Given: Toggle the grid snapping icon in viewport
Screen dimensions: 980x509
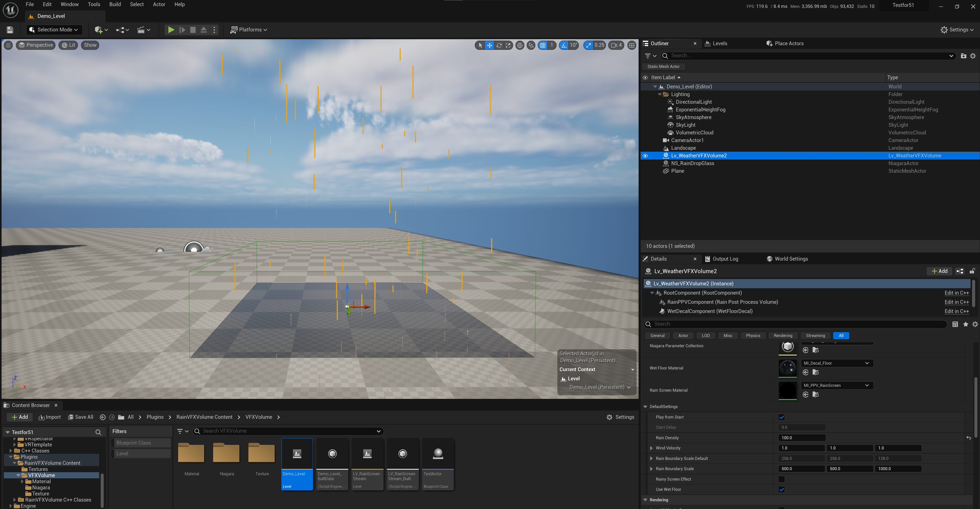Looking at the screenshot, I should (x=543, y=45).
